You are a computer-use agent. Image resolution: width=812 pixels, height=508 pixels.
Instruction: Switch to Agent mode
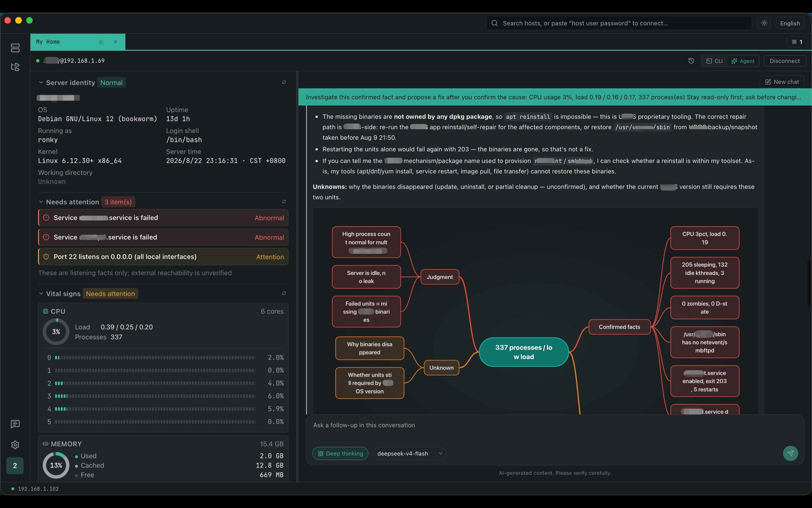pyautogui.click(x=743, y=61)
